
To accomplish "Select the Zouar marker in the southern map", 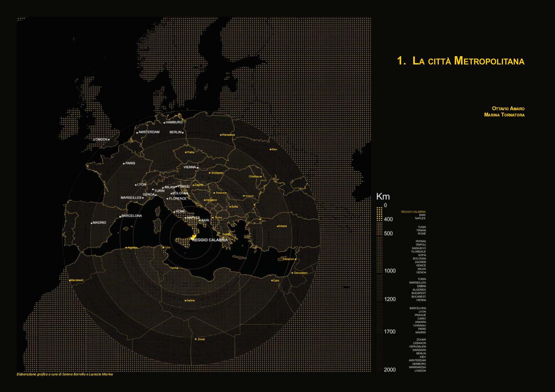I will coord(196,339).
